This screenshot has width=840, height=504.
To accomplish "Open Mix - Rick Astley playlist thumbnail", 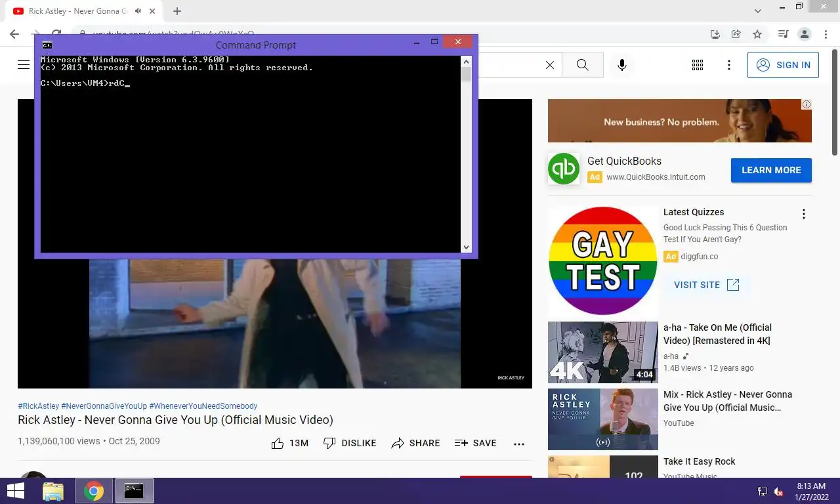I will [602, 419].
